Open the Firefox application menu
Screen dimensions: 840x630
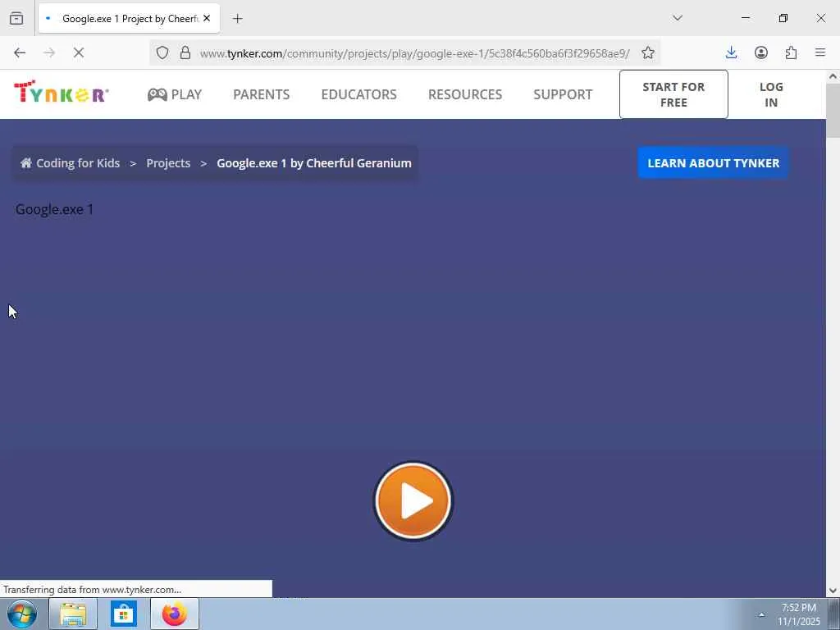[x=820, y=52]
